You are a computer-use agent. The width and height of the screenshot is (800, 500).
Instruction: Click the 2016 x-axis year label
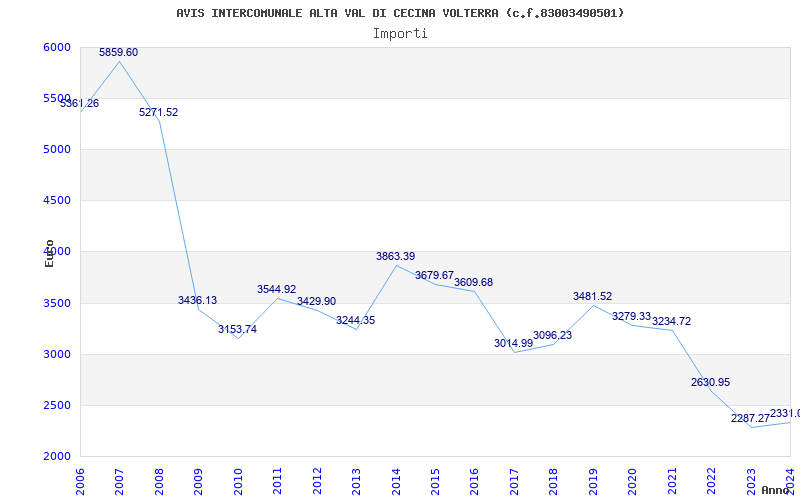474,481
